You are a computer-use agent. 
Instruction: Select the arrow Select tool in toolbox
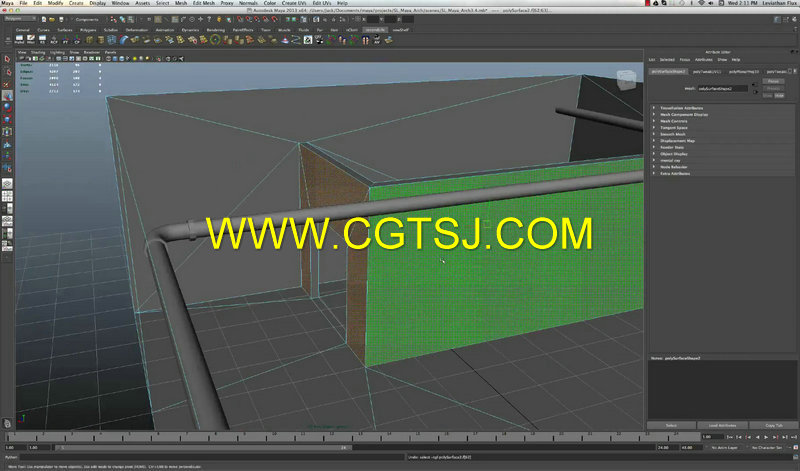[7, 59]
